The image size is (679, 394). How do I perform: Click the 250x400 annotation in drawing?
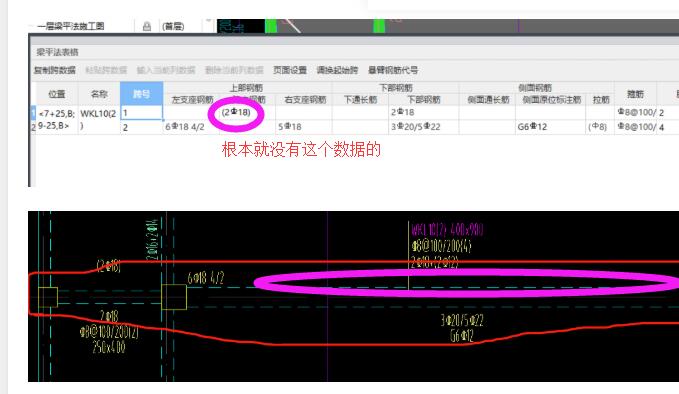coord(109,347)
